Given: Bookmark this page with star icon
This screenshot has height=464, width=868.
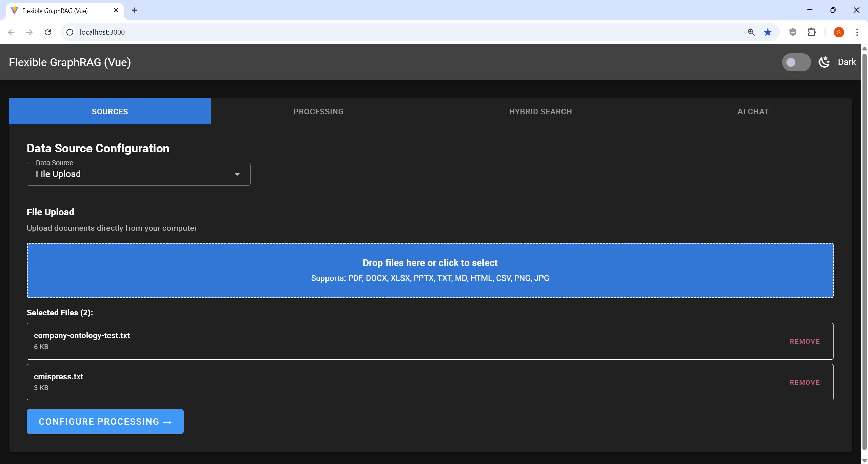Looking at the screenshot, I should 768,32.
